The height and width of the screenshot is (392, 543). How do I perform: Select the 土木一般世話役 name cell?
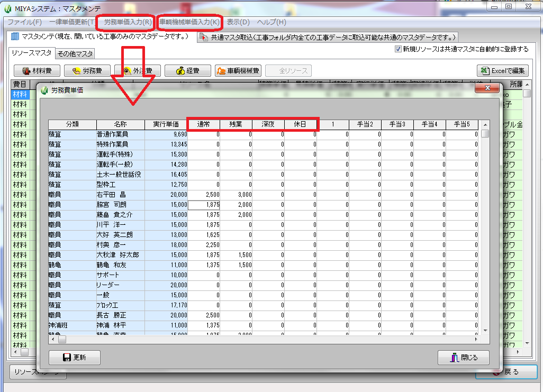pos(121,175)
